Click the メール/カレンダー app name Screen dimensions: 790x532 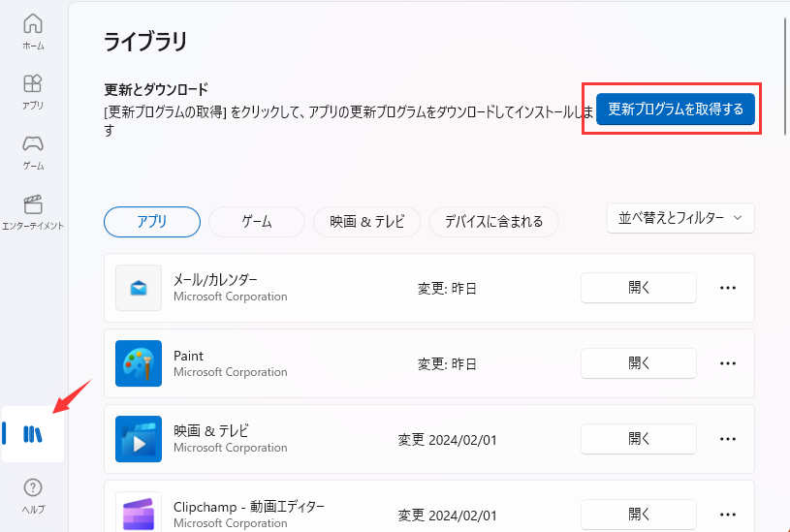pos(215,280)
